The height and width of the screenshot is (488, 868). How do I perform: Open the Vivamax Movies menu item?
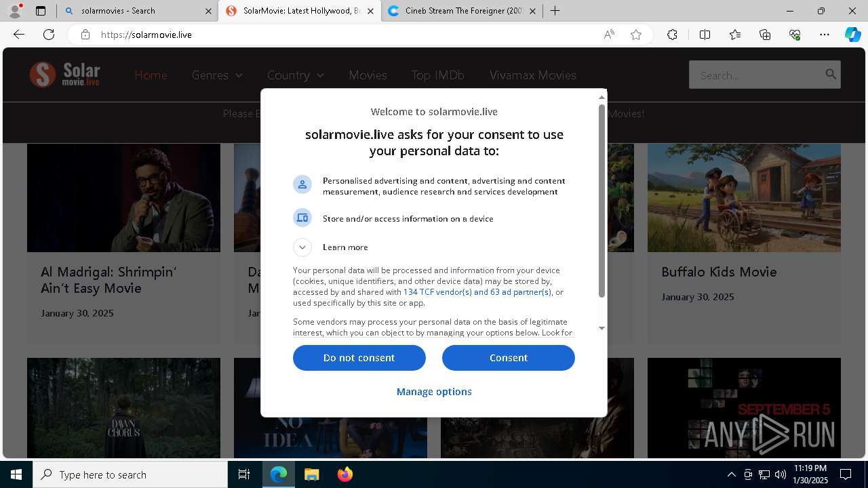point(533,75)
